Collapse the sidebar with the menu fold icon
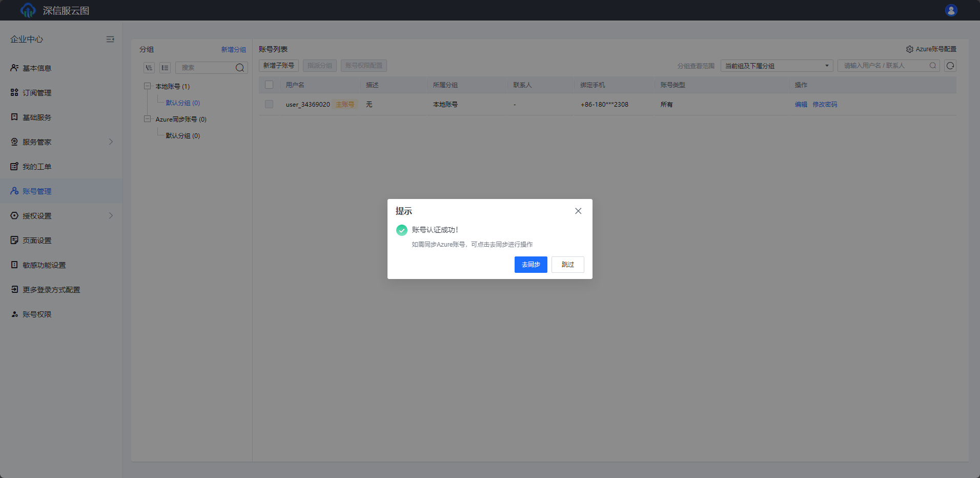The width and height of the screenshot is (980, 478). point(110,39)
